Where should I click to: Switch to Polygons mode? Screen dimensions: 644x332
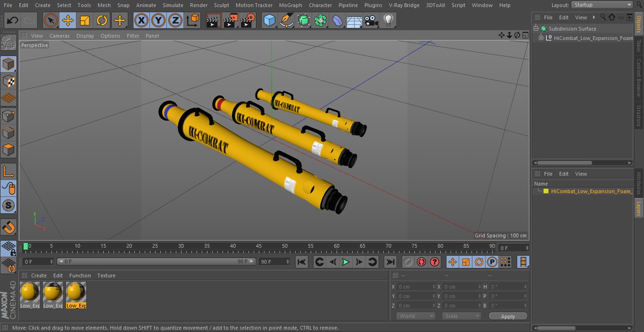tap(8, 150)
